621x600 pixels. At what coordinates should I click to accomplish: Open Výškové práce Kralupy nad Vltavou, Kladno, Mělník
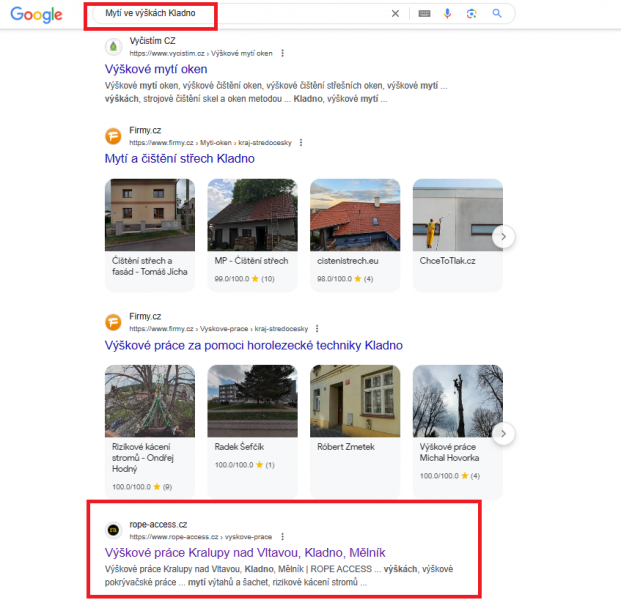[x=245, y=553]
